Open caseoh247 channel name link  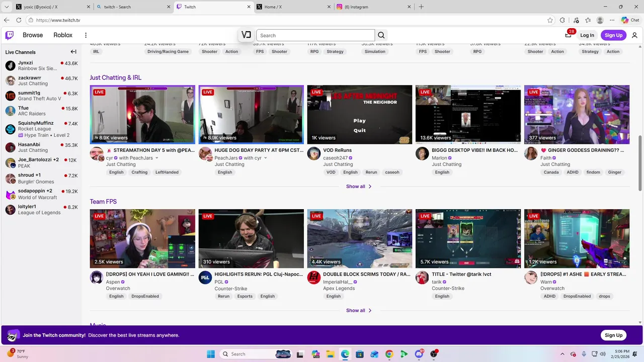click(335, 158)
